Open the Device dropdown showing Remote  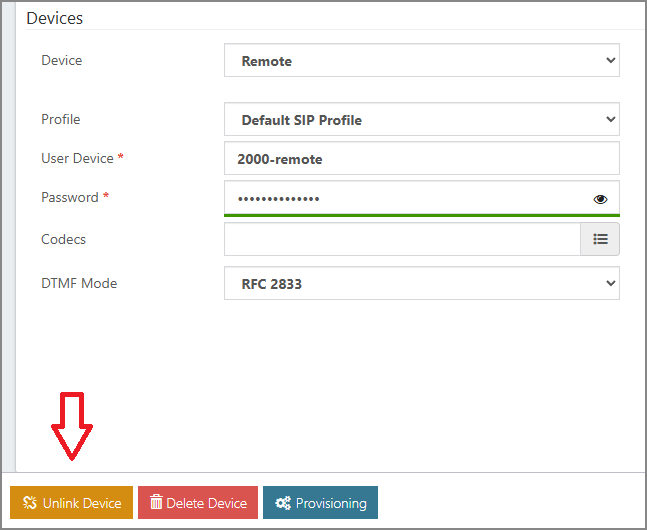[x=422, y=60]
